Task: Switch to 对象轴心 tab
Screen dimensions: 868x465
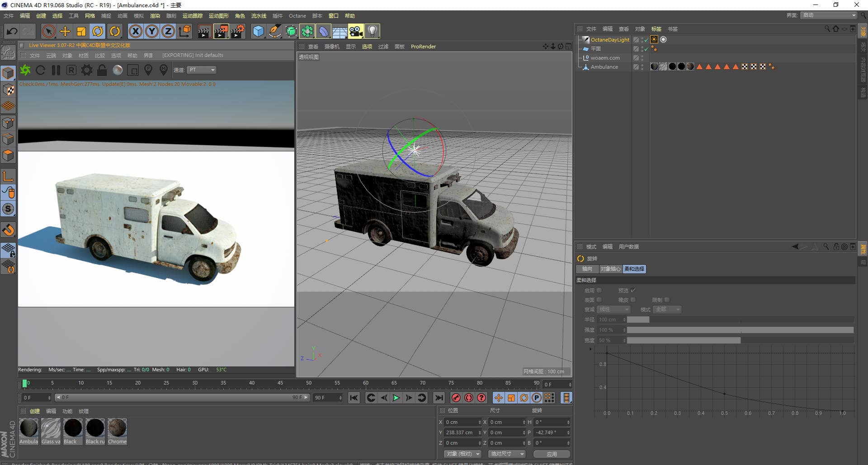Action: 610,269
